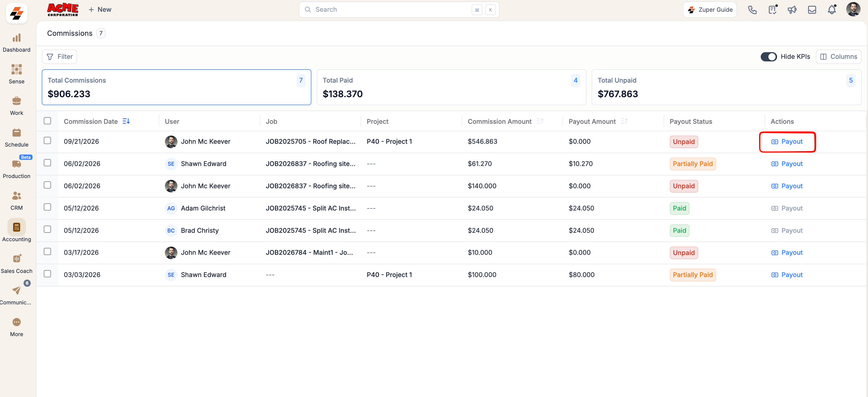Check the Adam Gilchrist row checkbox
868x397 pixels.
tap(48, 207)
